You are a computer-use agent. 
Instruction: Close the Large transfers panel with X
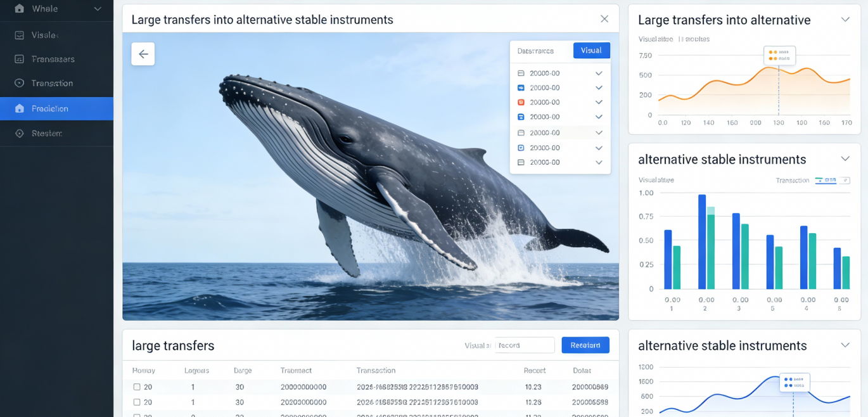point(604,19)
